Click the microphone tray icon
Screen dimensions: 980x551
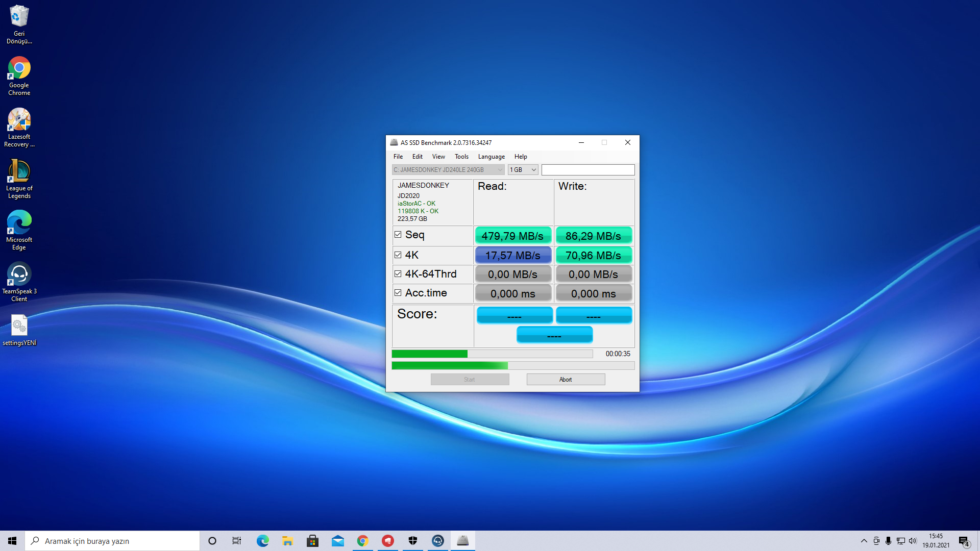point(888,541)
